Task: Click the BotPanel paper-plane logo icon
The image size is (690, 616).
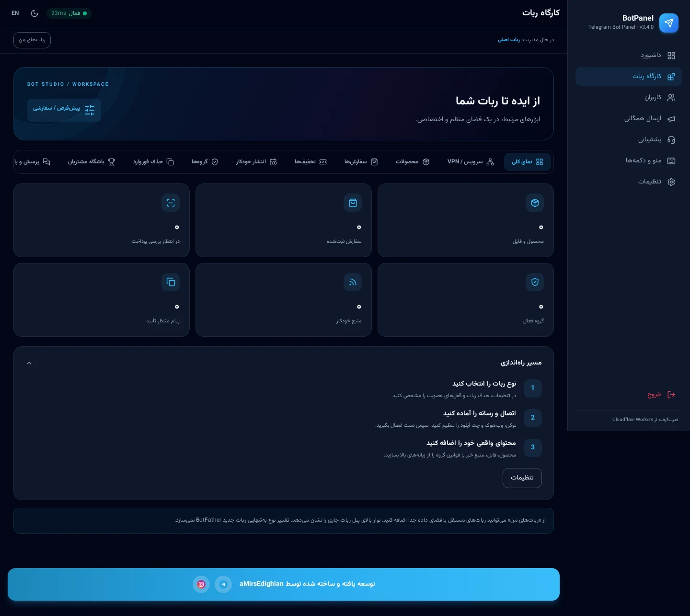Action: 669,23
